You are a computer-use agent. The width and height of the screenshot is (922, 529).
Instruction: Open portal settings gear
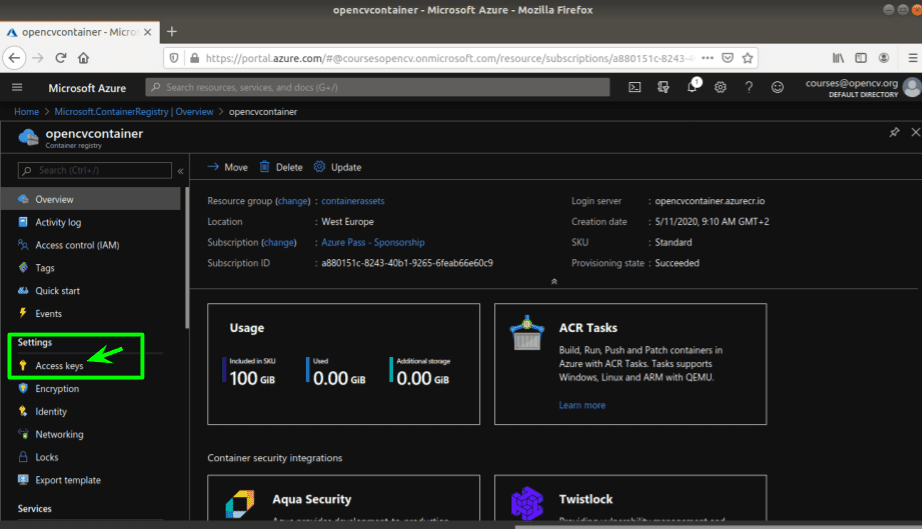click(x=720, y=88)
